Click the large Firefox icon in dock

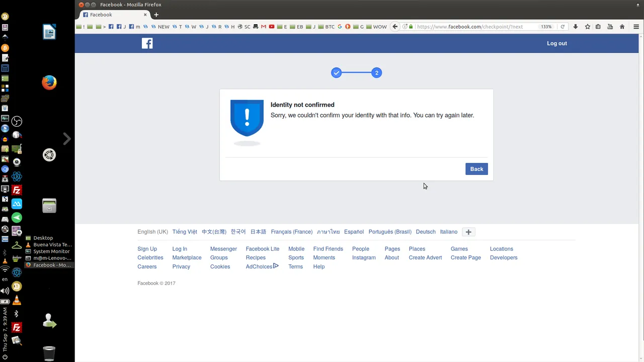49,82
